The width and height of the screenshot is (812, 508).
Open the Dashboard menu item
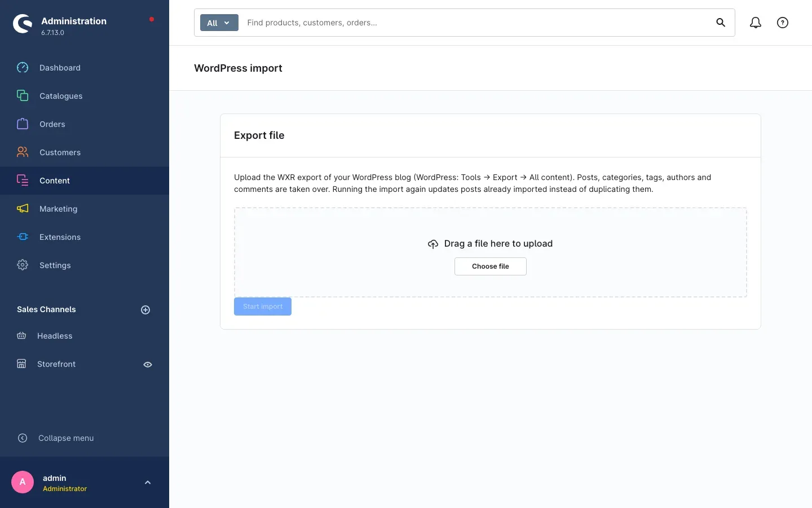tap(85, 68)
